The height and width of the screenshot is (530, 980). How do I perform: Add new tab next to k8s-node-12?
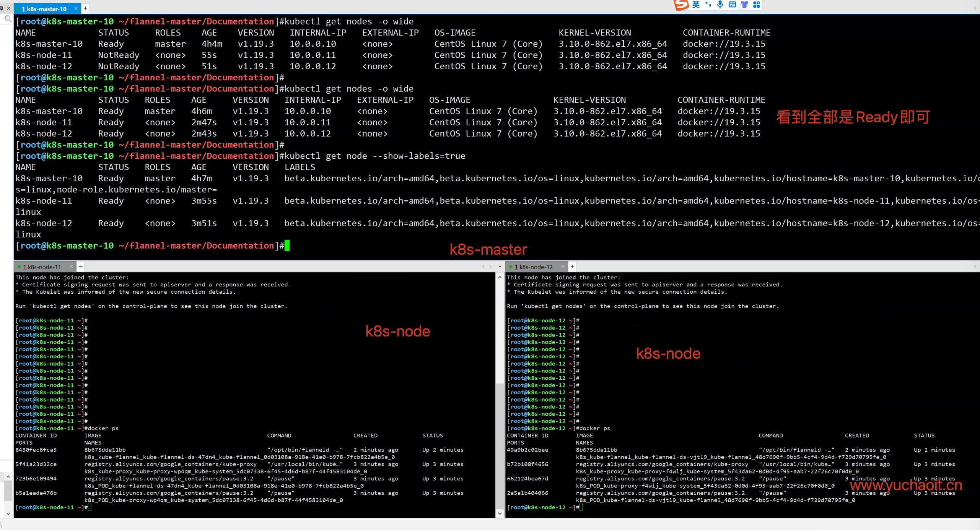(x=572, y=267)
